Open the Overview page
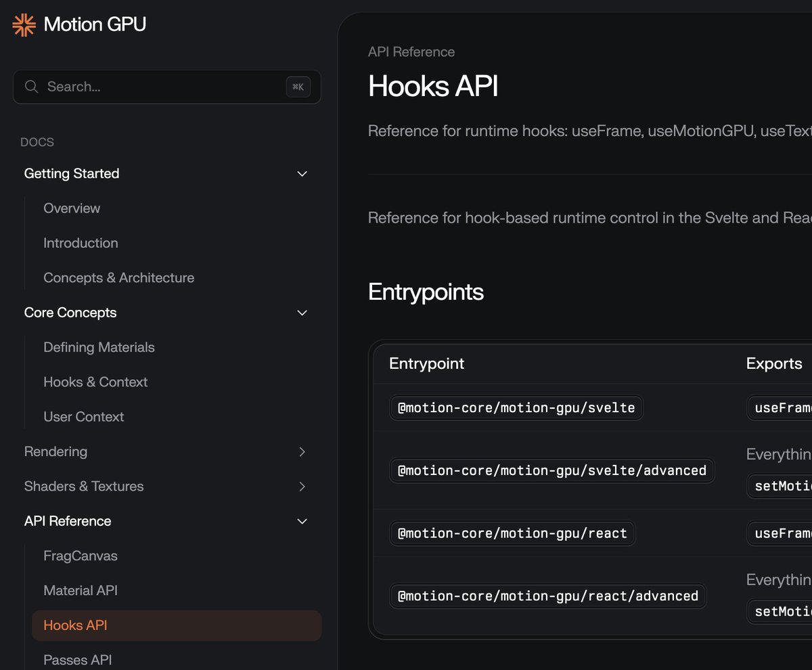Screen dimensions: 812x670 click(72, 208)
